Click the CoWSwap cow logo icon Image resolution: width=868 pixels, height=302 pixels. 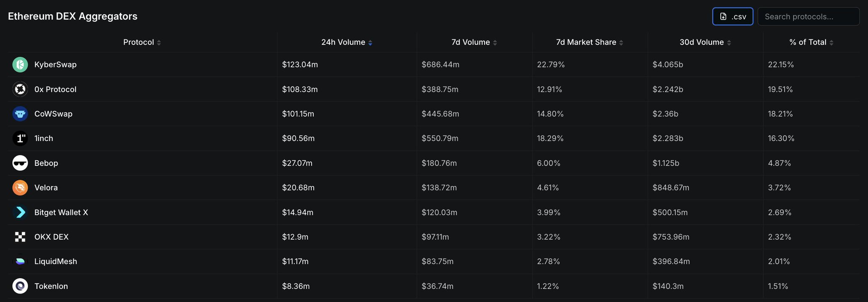coord(20,114)
